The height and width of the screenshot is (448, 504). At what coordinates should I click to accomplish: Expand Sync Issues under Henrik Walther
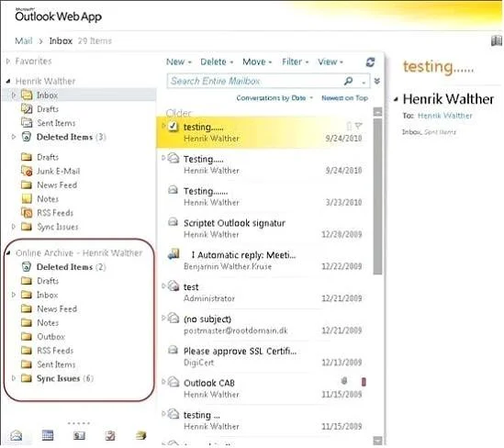(14, 227)
